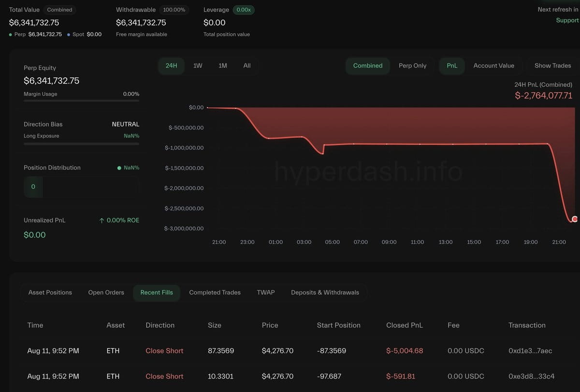
Task: Open the Deposits & Withdrawals tab
Action: coord(325,293)
